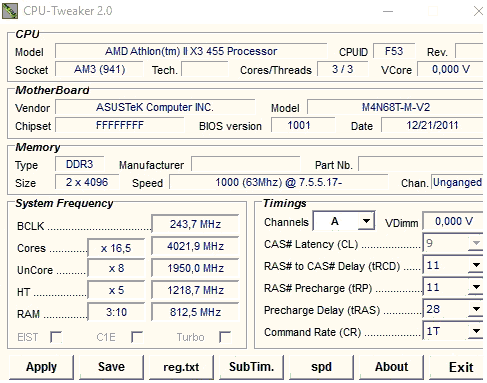The height and width of the screenshot is (383, 487).
Task: Click the Cores frequency 4021,9 MHz
Action: coord(195,246)
